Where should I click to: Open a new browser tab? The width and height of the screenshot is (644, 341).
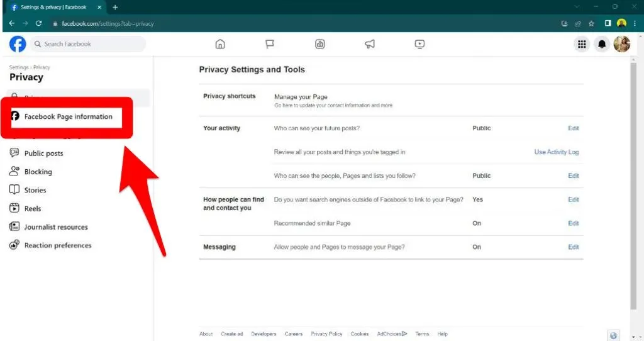click(115, 7)
